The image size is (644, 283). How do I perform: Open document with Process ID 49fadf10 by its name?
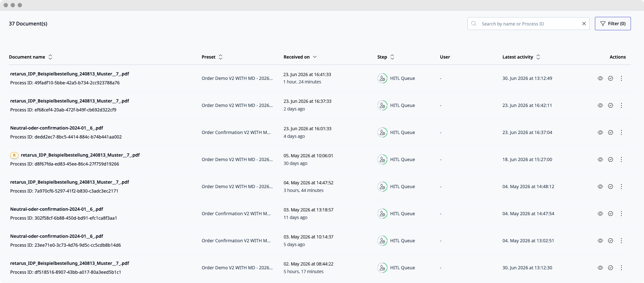coord(69,74)
